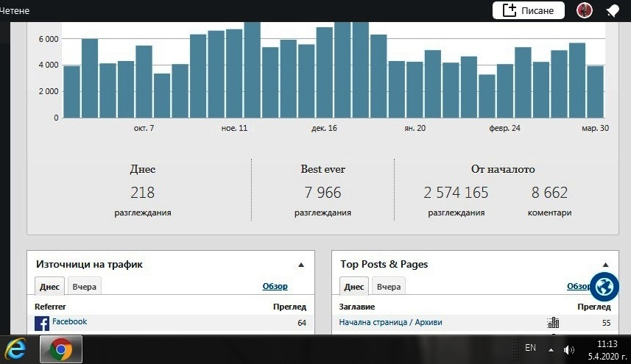Click the blue globe floating icon
Screen dimensions: 631x364
click(x=604, y=287)
